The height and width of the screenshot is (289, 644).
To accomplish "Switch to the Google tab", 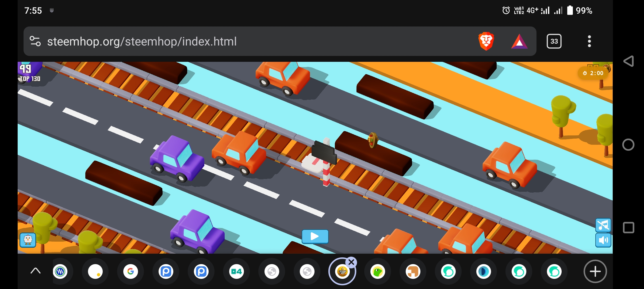I will tap(131, 272).
